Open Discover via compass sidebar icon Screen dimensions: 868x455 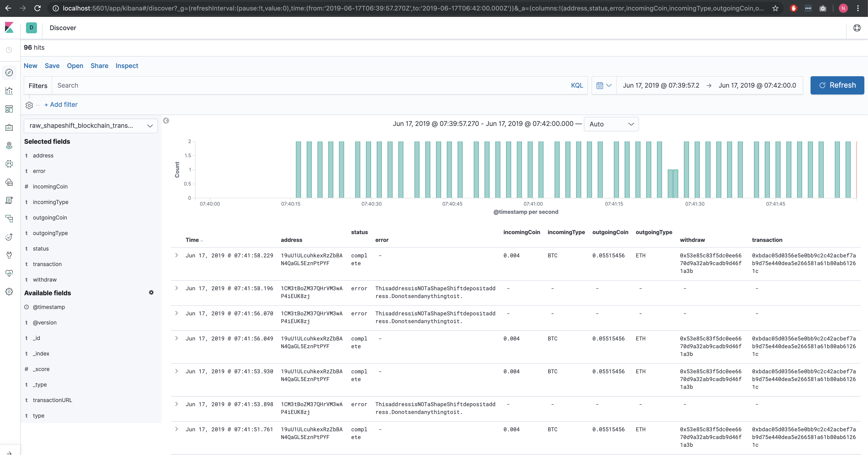point(9,73)
